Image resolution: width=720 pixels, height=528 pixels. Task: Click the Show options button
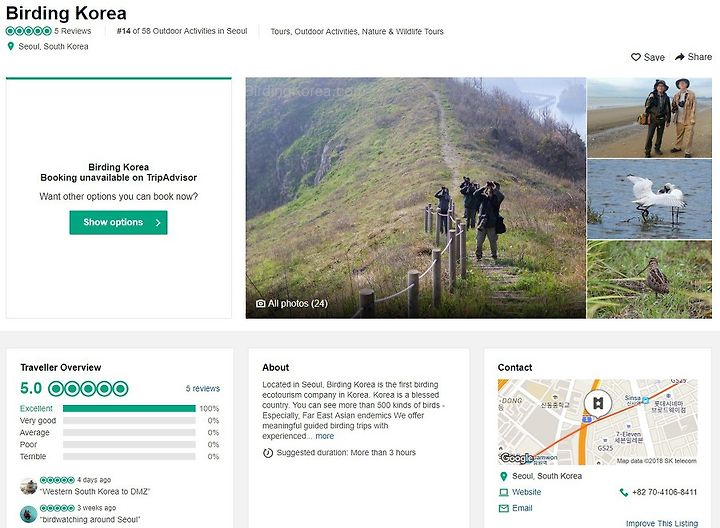[118, 222]
